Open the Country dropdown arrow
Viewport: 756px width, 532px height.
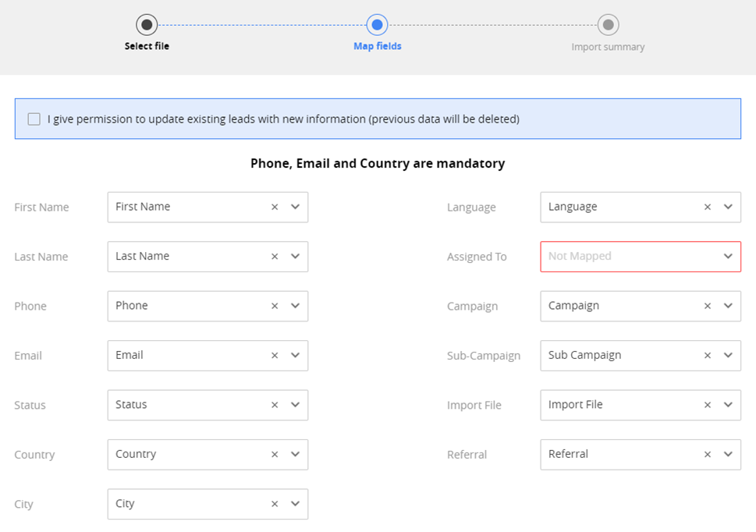click(295, 455)
